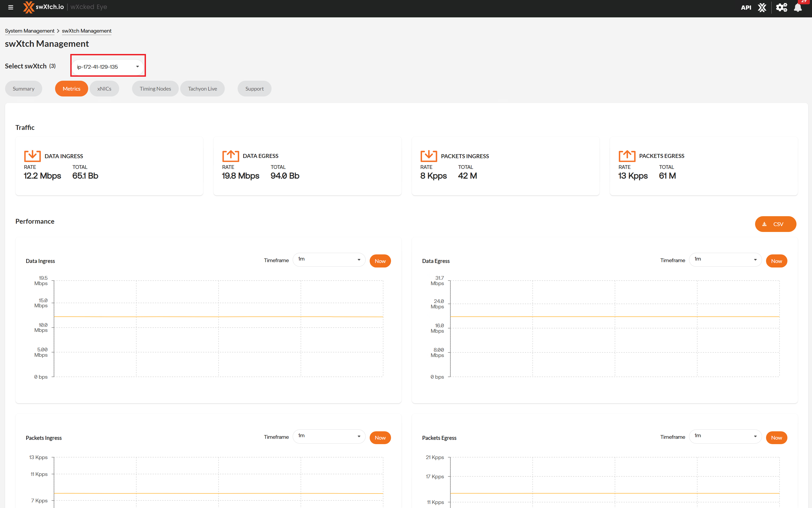Open Data Egress timeframe dropdown
This screenshot has height=508, width=812.
725,259
